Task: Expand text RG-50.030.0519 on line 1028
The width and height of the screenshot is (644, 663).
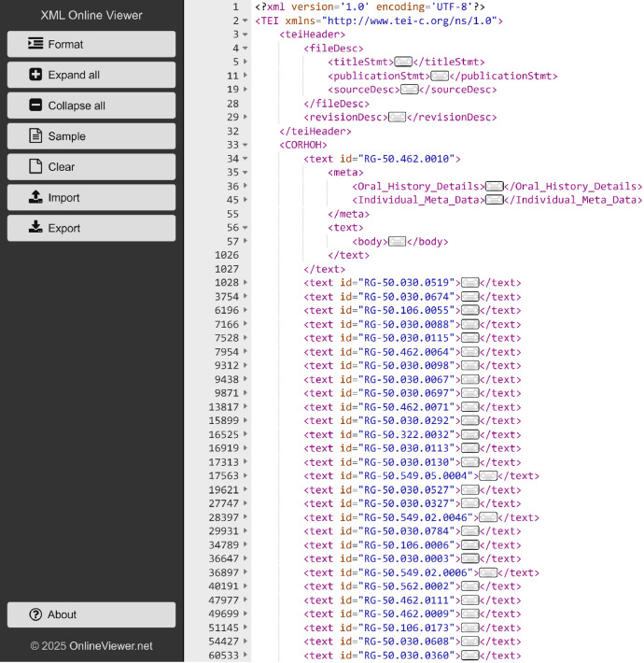Action: click(245, 282)
